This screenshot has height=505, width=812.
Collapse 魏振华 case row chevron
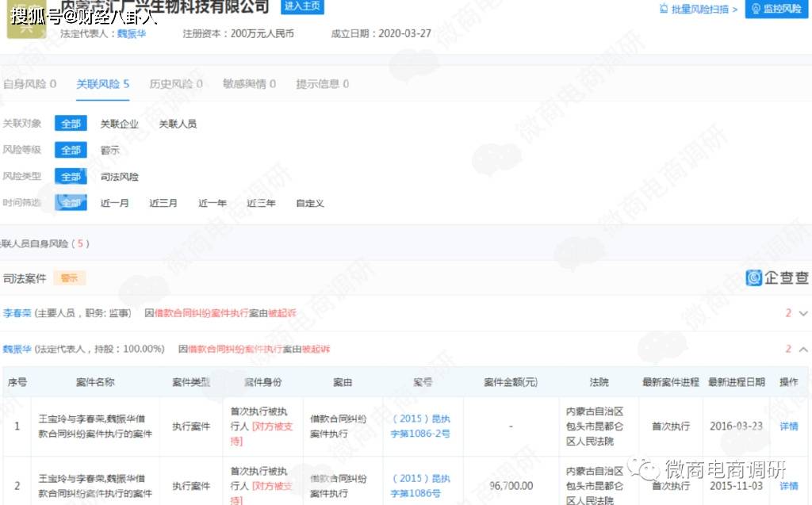(803, 349)
